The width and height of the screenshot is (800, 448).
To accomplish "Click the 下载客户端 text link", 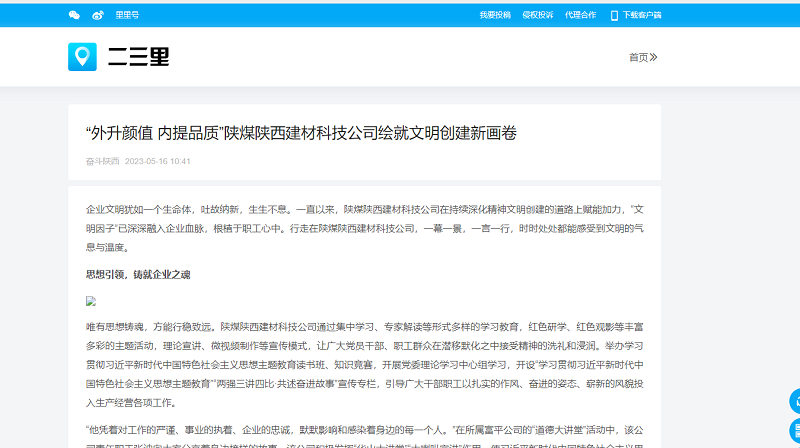I will coord(641,15).
